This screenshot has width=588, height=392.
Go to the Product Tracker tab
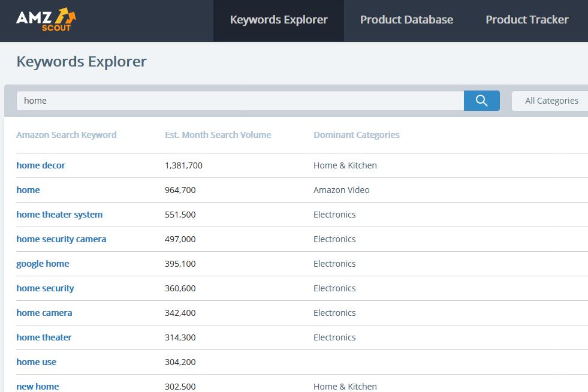(x=527, y=20)
